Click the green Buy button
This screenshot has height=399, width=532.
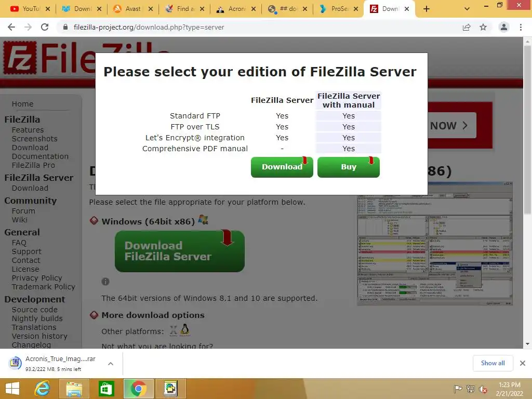[349, 167]
